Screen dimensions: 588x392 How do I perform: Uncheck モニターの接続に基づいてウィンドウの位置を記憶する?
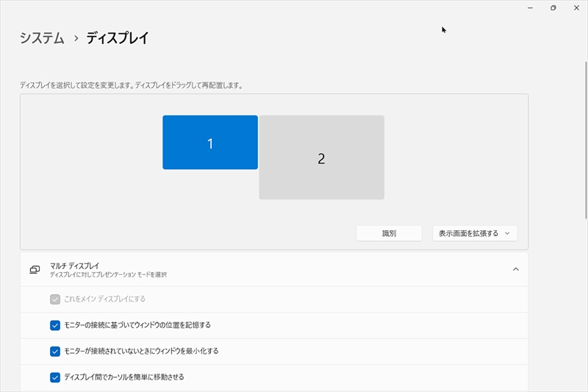pos(55,325)
